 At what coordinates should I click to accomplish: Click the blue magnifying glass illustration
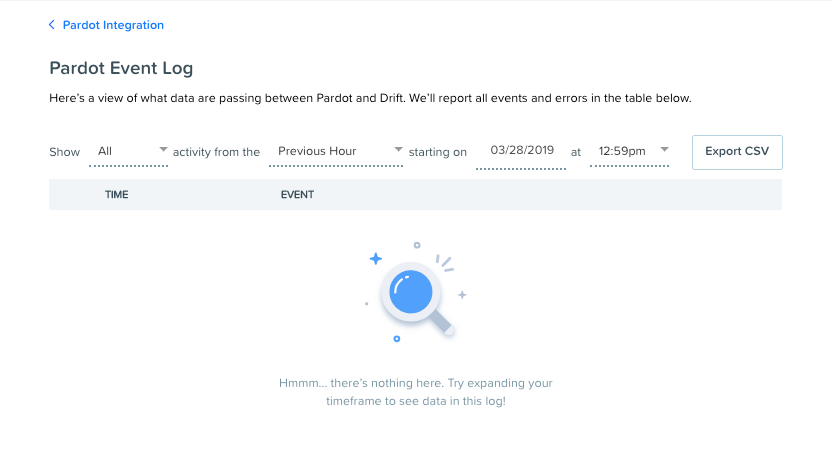click(417, 297)
